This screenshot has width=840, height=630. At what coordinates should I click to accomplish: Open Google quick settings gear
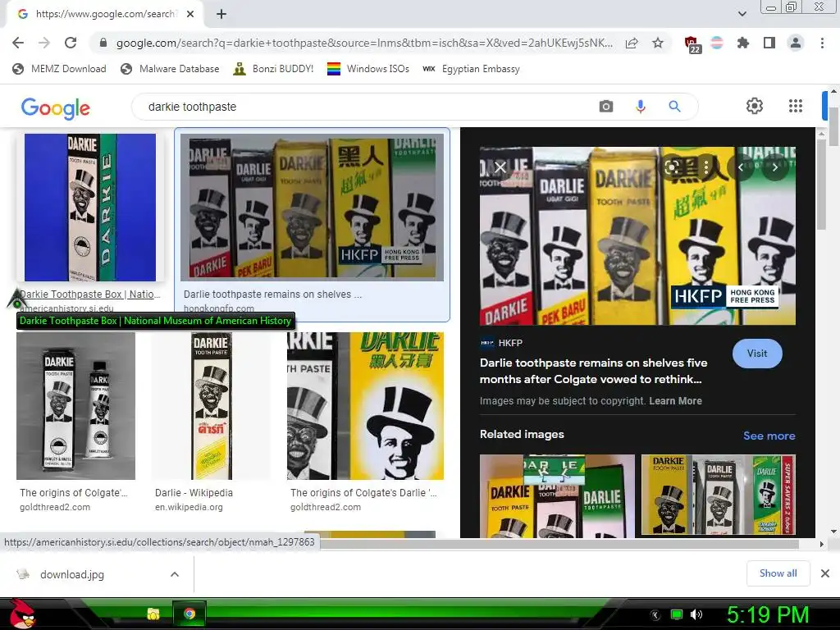pos(755,106)
